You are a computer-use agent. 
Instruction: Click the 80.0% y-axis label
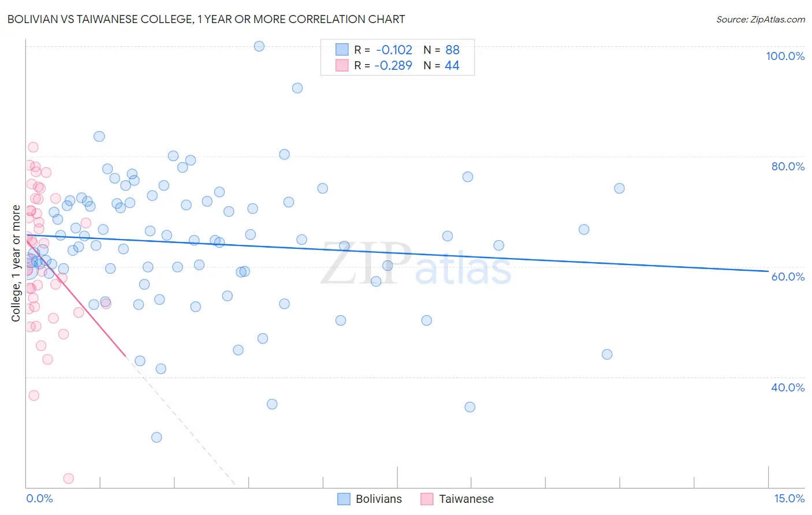(x=788, y=166)
